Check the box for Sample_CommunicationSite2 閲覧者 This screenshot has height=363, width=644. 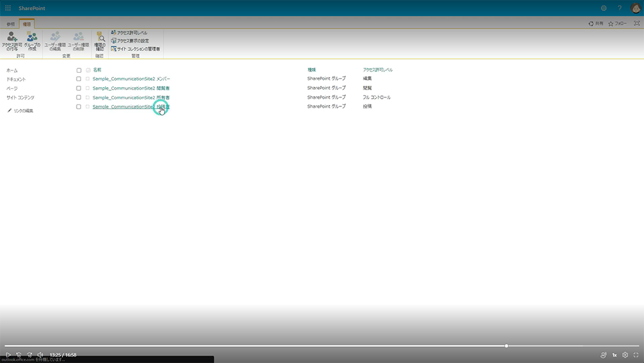[79, 88]
